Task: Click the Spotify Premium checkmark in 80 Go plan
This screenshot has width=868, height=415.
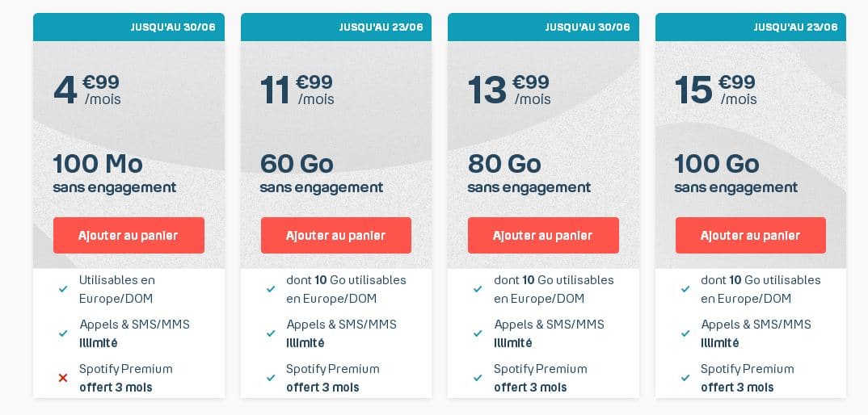Action: click(x=478, y=378)
